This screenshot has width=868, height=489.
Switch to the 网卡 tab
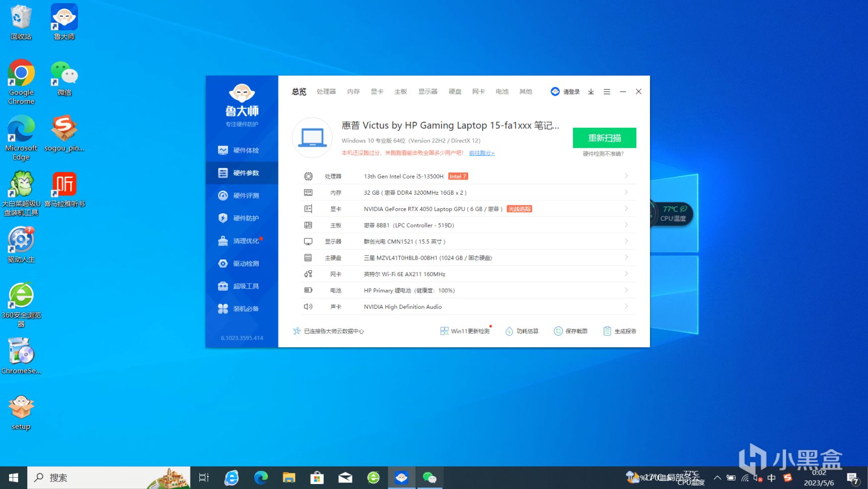click(479, 92)
